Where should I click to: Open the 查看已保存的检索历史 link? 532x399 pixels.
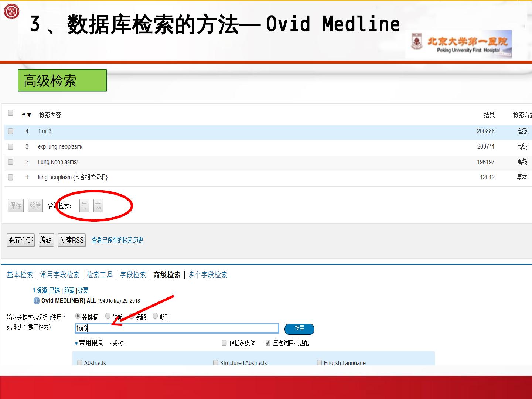click(117, 240)
